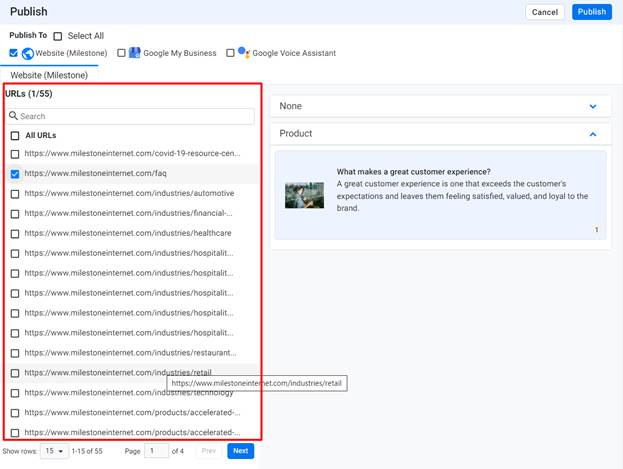Viewport: 623px width, 469px height.
Task: Enable the Google My Business checkbox
Action: (x=121, y=53)
